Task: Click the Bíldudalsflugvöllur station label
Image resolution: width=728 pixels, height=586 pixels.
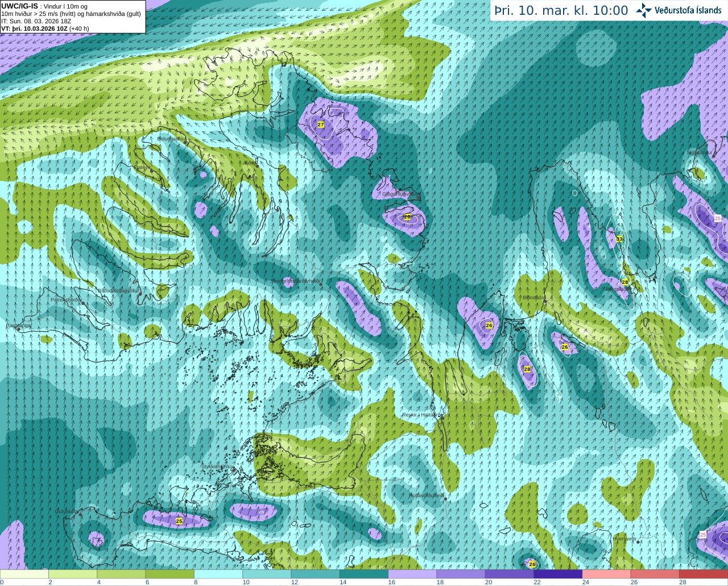Action: pyautogui.click(x=118, y=290)
